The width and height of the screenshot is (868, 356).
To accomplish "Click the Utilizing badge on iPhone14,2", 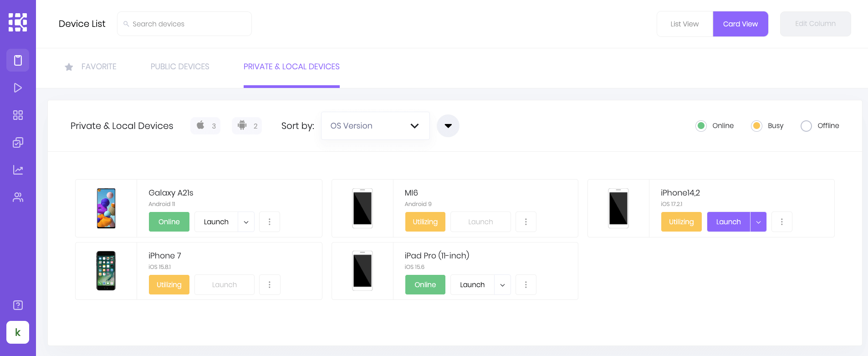I will point(681,222).
